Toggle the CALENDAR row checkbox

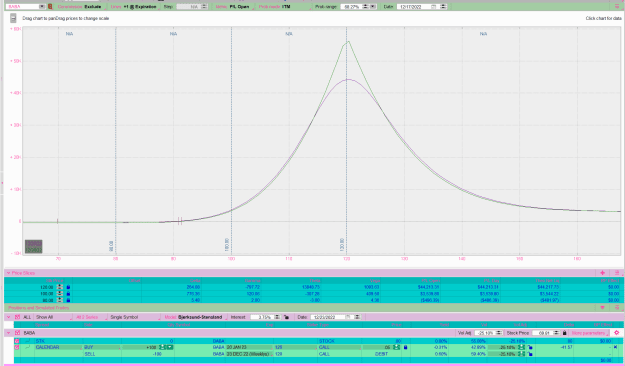click(17, 348)
